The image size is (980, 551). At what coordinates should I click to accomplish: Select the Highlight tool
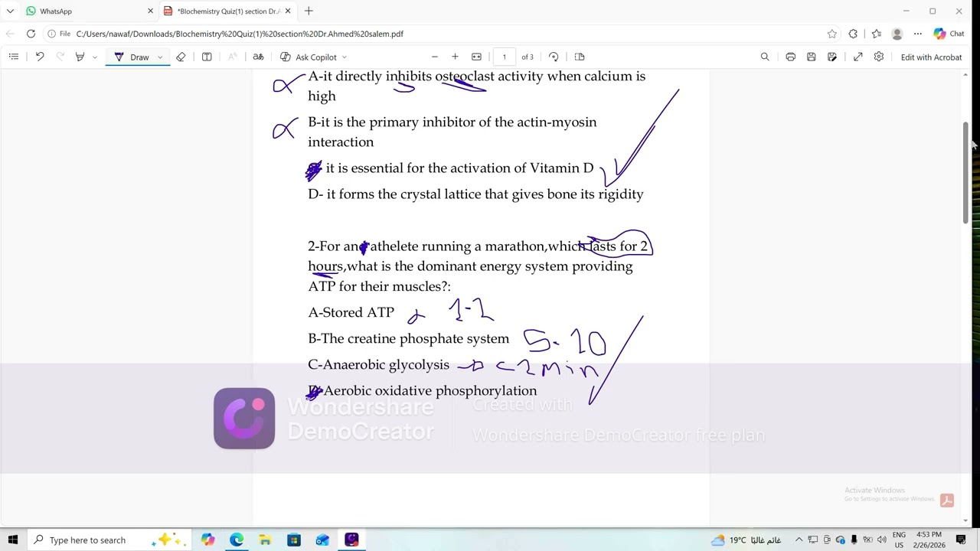pos(80,57)
